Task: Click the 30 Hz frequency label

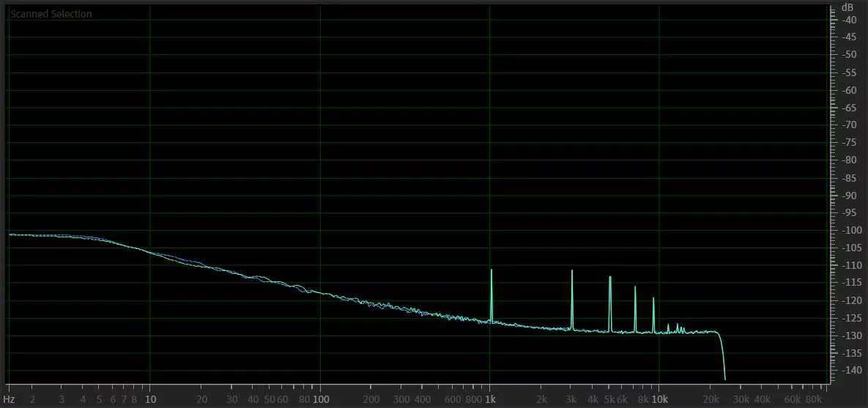Action: click(x=232, y=399)
